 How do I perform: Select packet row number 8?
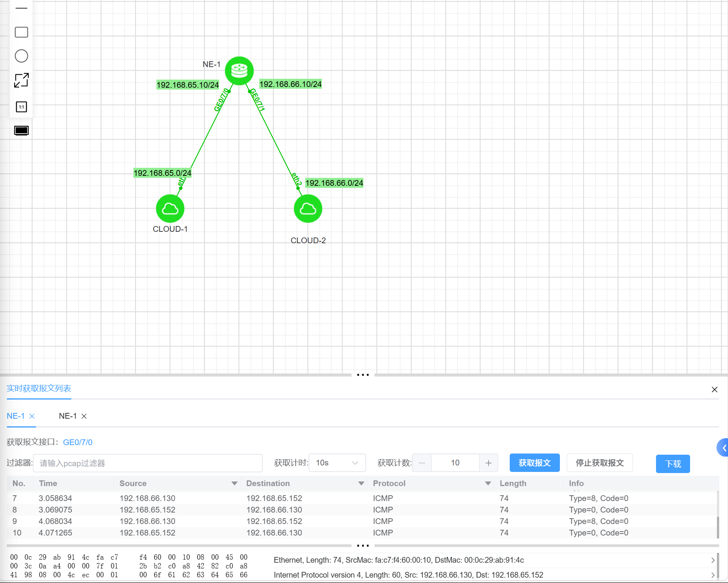tap(362, 510)
